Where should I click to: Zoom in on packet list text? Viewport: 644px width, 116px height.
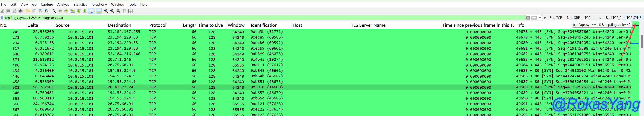tap(106, 11)
